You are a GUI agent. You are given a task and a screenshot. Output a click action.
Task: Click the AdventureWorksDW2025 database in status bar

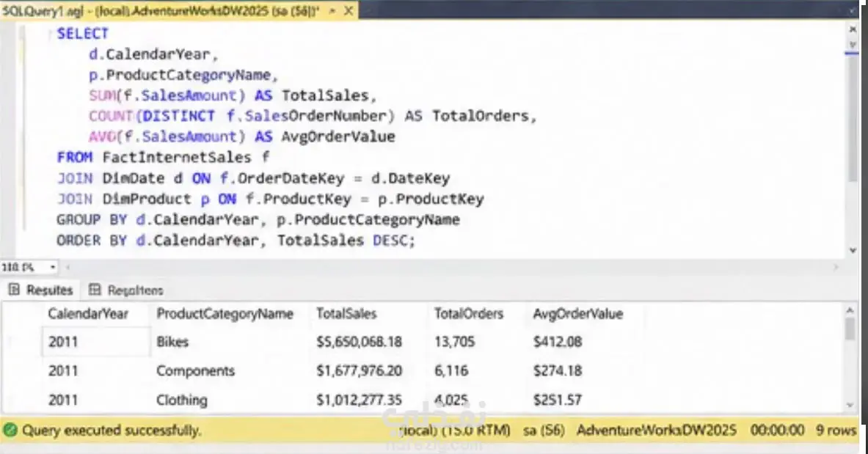point(657,431)
